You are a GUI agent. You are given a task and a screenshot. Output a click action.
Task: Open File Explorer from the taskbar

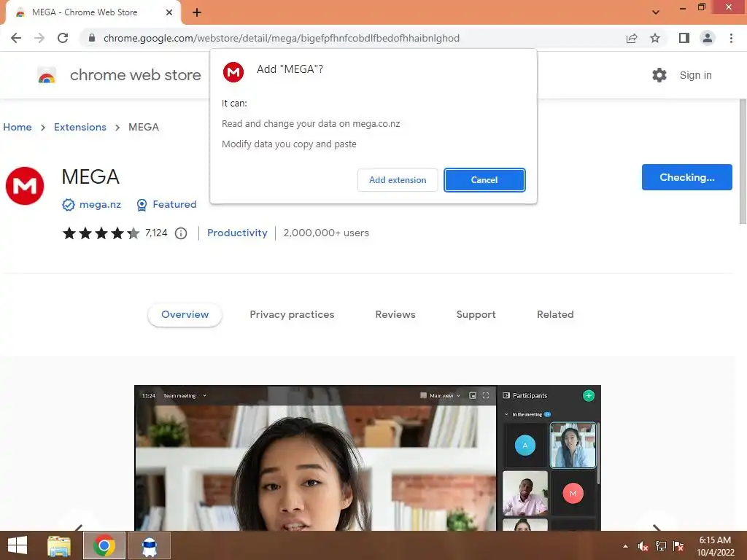tap(59, 546)
